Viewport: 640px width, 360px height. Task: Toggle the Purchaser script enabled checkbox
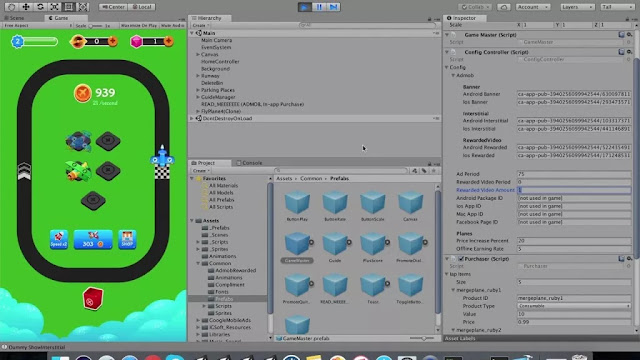[x=461, y=259]
